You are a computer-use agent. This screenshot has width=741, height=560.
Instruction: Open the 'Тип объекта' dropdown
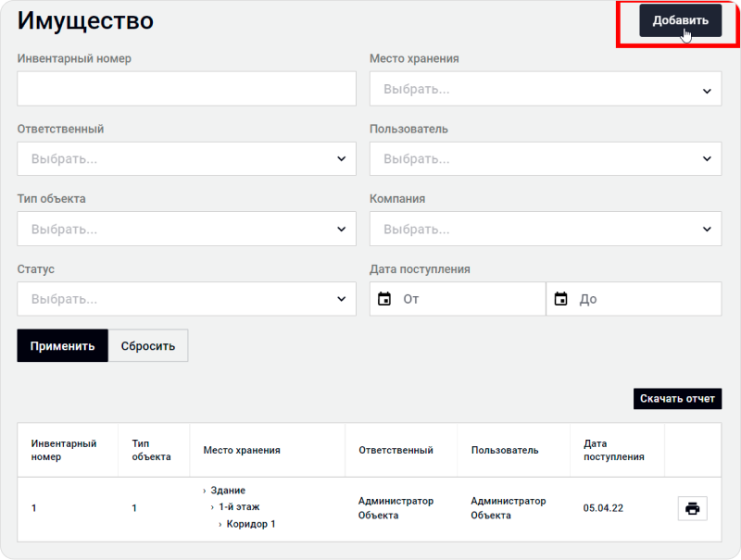tap(186, 229)
